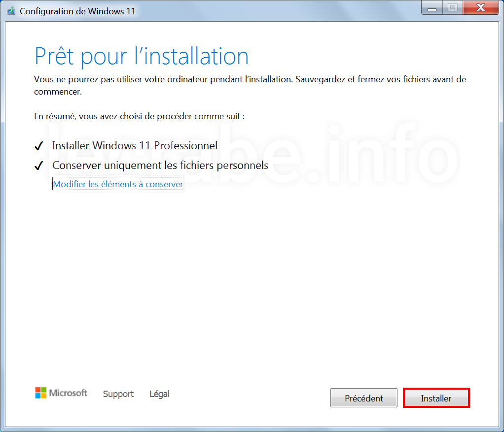The width and height of the screenshot is (504, 432).
Task: Select the text 'Installer Windows 11 Professionnel'
Action: (x=135, y=146)
